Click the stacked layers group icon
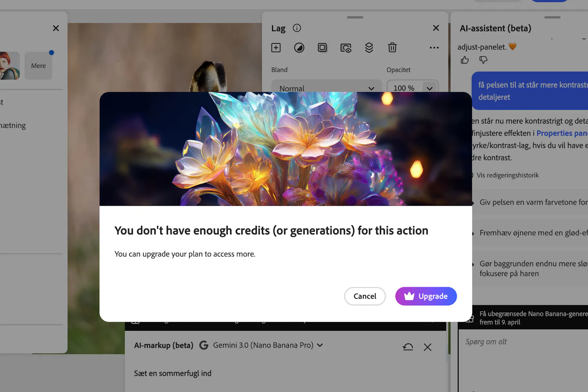This screenshot has width=588, height=392. pyautogui.click(x=369, y=48)
